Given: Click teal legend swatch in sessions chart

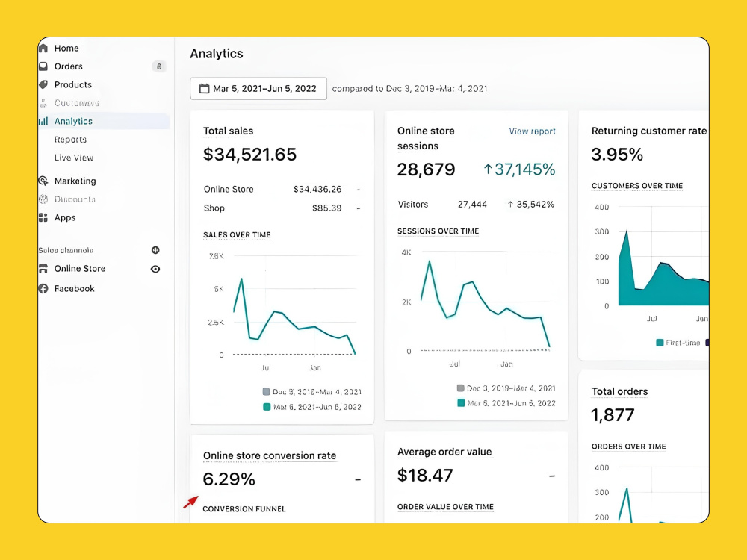Looking at the screenshot, I should (461, 403).
